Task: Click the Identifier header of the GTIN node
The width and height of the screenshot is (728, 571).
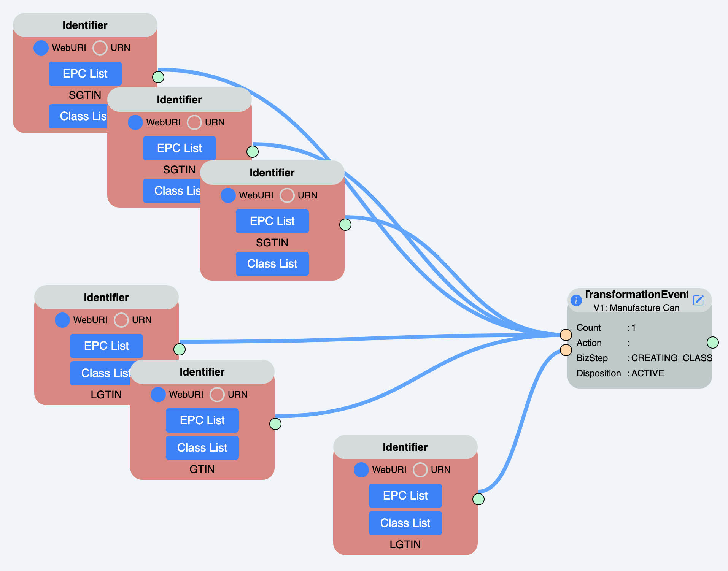Action: 202,372
